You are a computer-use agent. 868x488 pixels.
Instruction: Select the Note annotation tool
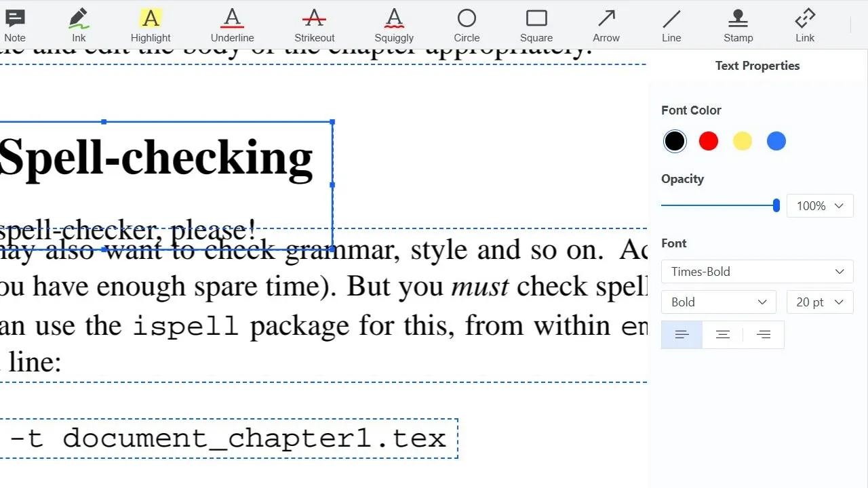click(x=15, y=26)
